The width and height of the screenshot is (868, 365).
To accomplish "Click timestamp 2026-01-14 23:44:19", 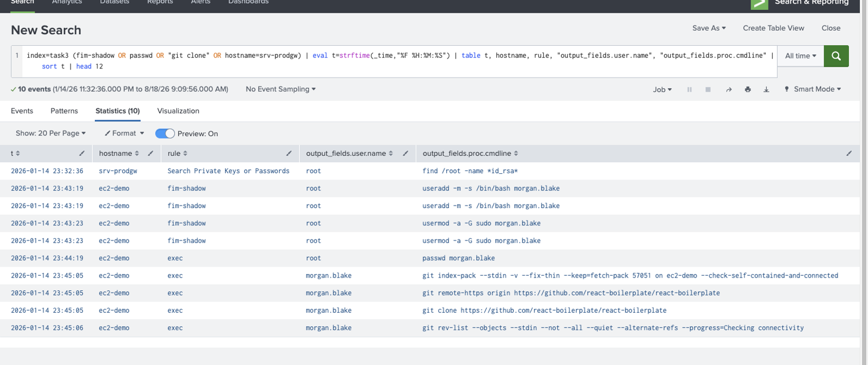I will [x=47, y=258].
